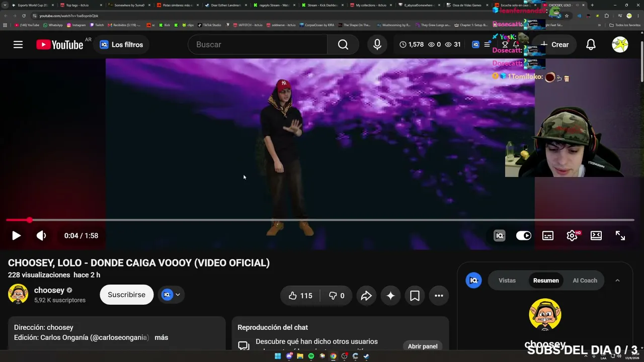Click the address bar URL
This screenshot has height=362, width=644.
coord(69,16)
